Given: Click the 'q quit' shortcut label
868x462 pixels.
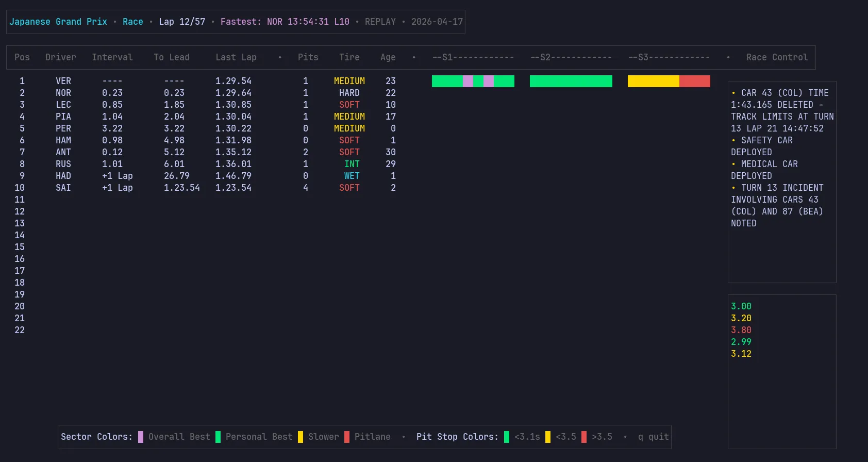Looking at the screenshot, I should [654, 437].
